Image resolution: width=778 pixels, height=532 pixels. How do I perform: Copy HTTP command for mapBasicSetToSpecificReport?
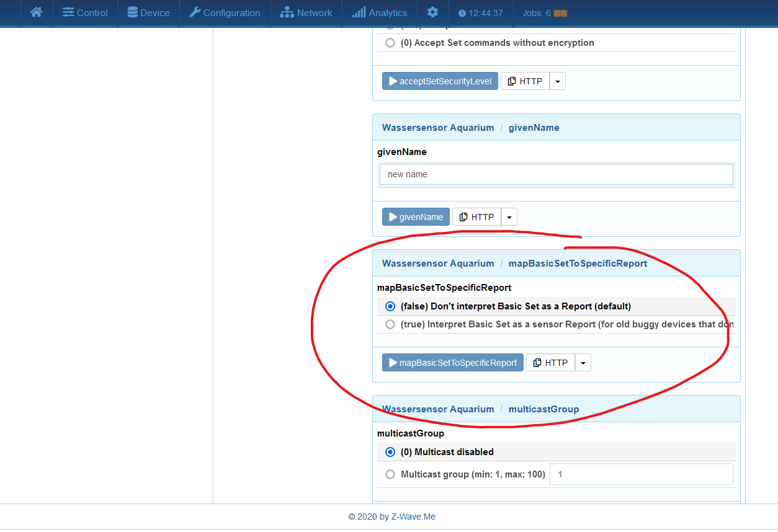click(550, 363)
